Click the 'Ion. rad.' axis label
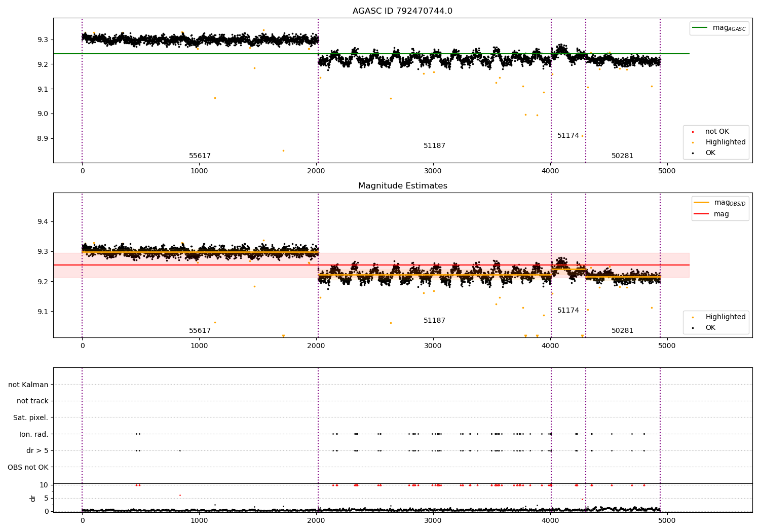The image size is (760, 532). coord(34,434)
